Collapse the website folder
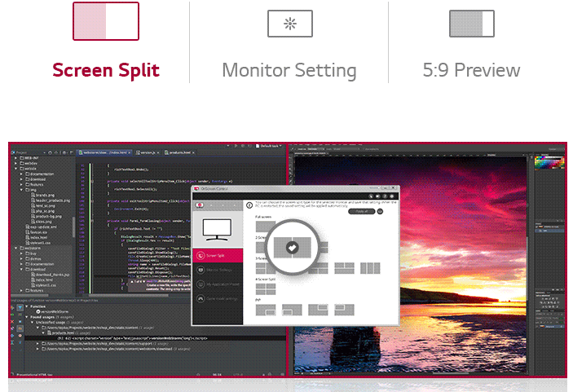The height and width of the screenshot is (392, 573). 15,169
